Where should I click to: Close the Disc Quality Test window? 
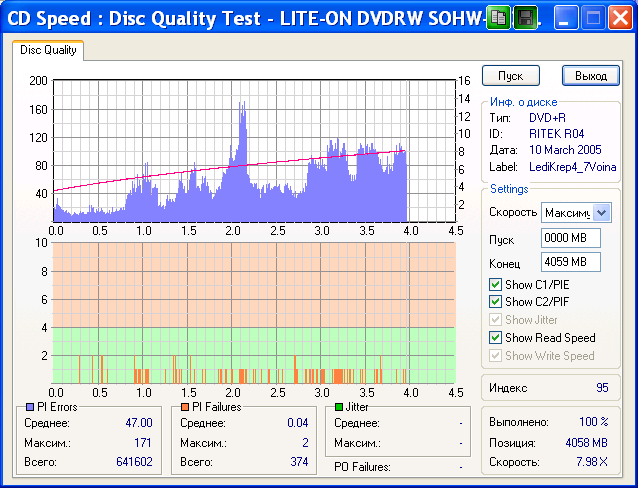coord(619,17)
